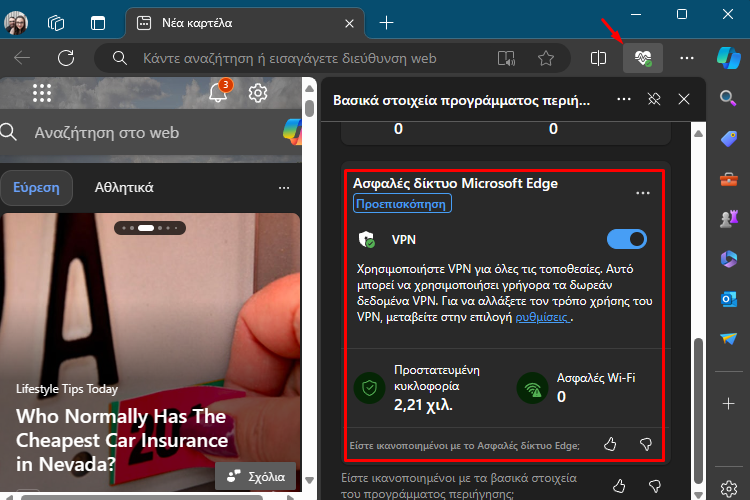Click the Browser essentials heart icon
Viewport: 750px width, 500px height.
click(x=643, y=58)
